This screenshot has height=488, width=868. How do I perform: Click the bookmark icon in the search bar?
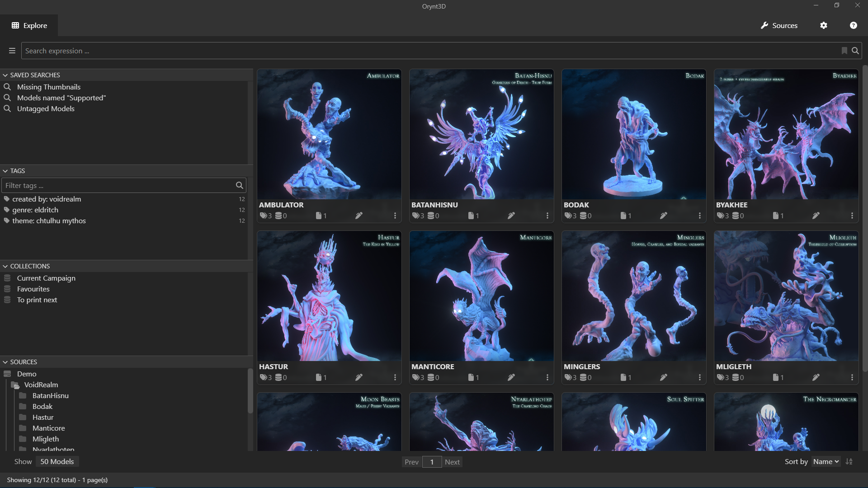pos(844,50)
